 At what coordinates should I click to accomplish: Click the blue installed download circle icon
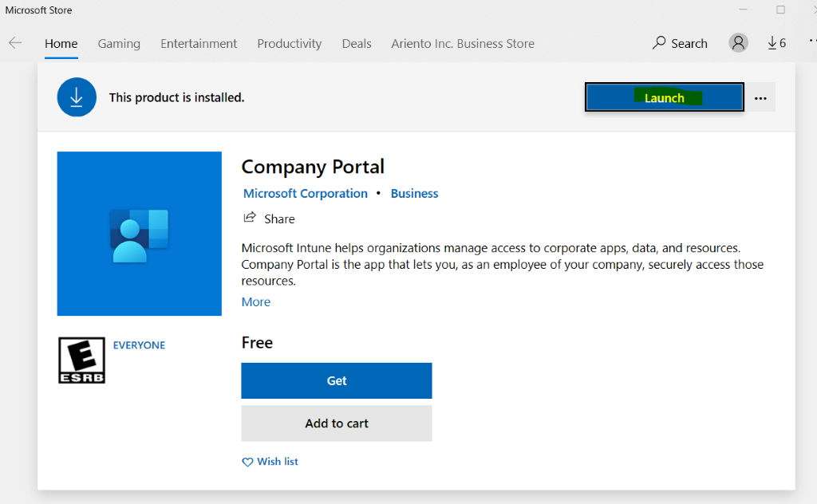77,97
